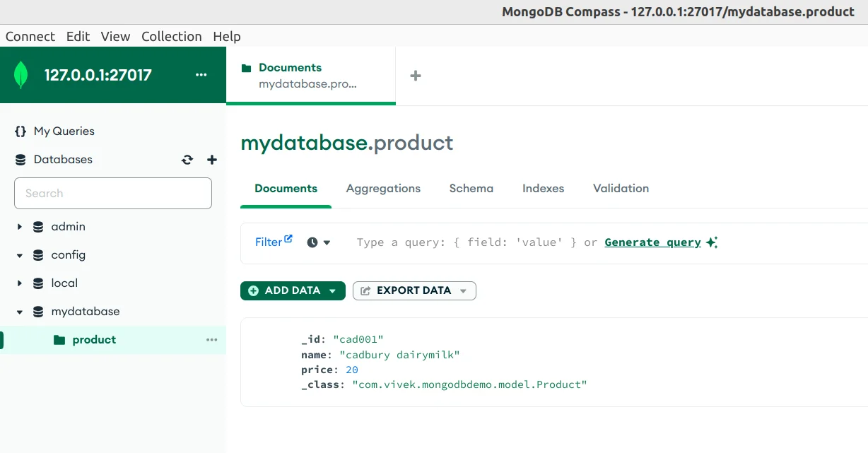This screenshot has width=868, height=453.
Task: Click the Generate query link
Action: tap(653, 242)
